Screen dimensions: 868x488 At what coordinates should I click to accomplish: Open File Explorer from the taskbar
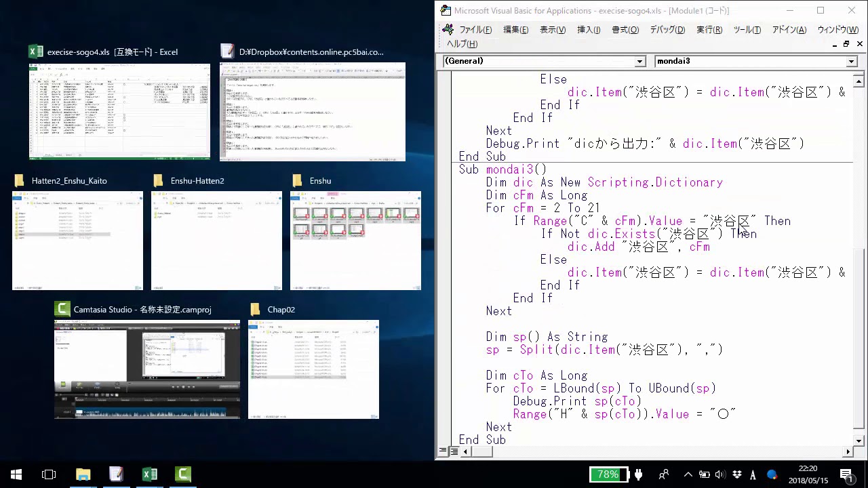click(83, 474)
